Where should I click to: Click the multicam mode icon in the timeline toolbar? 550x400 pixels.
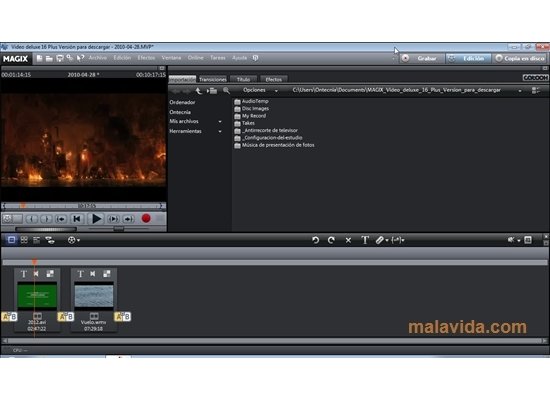(x=50, y=240)
